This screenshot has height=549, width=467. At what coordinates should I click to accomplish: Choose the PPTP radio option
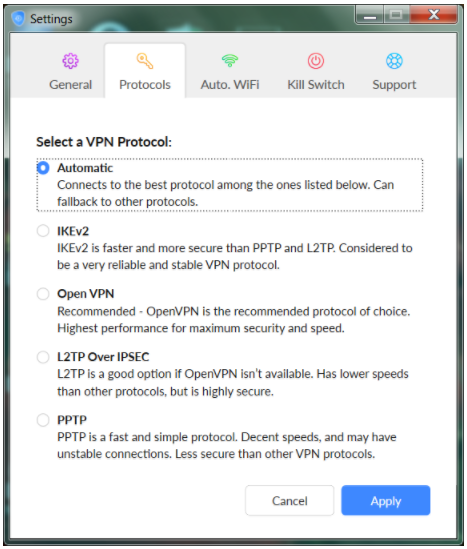pyautogui.click(x=43, y=420)
